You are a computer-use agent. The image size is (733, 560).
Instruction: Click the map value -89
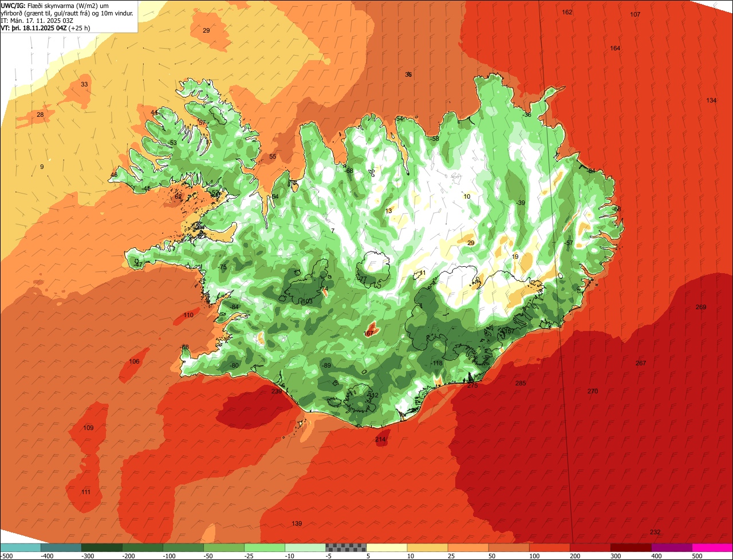[x=325, y=365]
